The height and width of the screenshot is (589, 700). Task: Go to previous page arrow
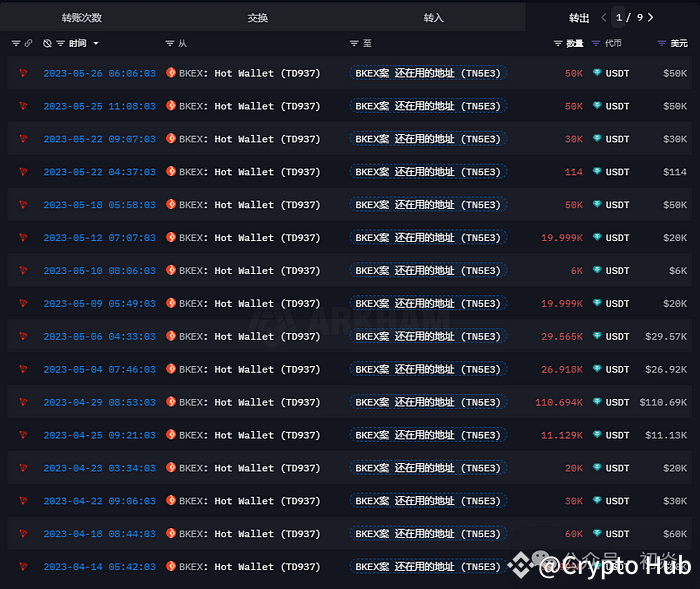pos(604,17)
